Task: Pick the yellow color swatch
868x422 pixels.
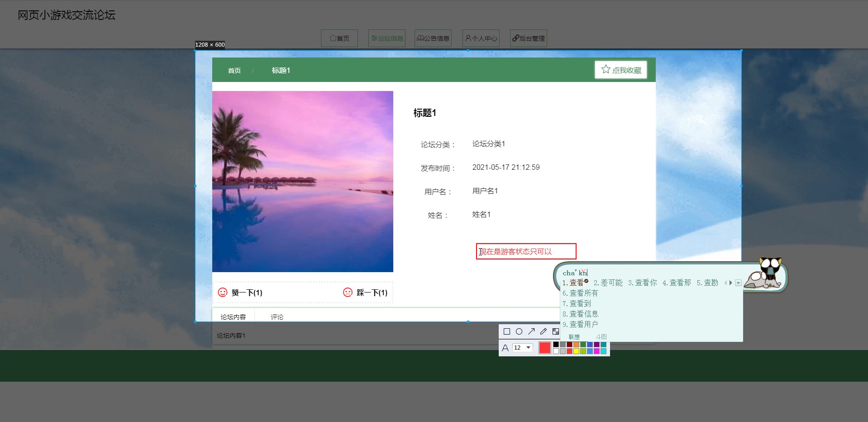Action: (x=576, y=351)
